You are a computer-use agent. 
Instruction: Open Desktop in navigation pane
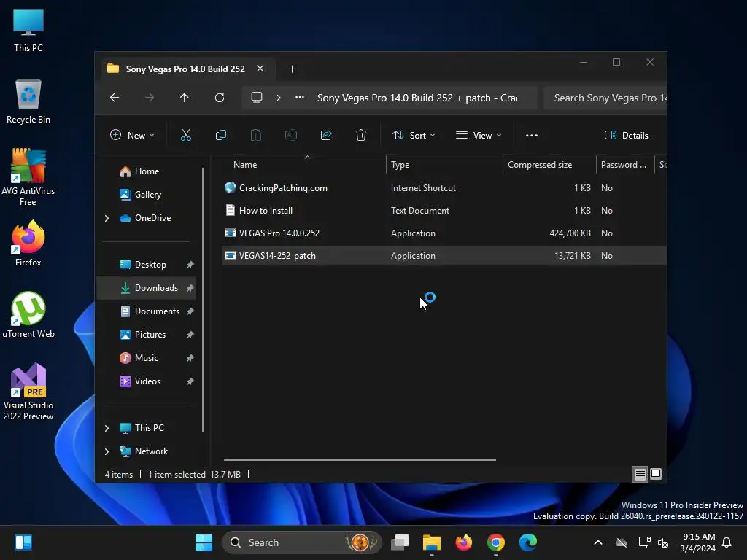pyautogui.click(x=147, y=265)
